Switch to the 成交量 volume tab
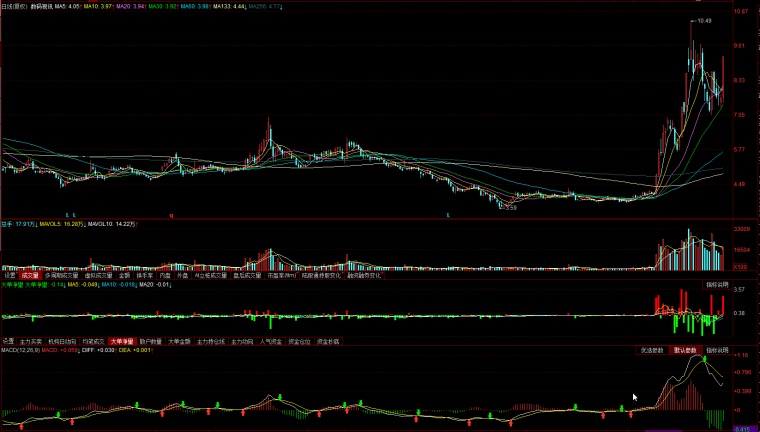The height and width of the screenshot is (432, 760). pyautogui.click(x=30, y=275)
